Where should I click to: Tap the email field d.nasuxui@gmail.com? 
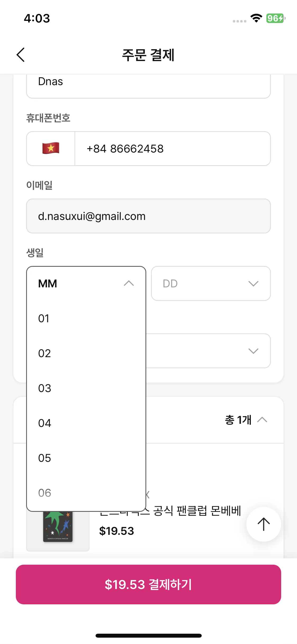click(148, 216)
